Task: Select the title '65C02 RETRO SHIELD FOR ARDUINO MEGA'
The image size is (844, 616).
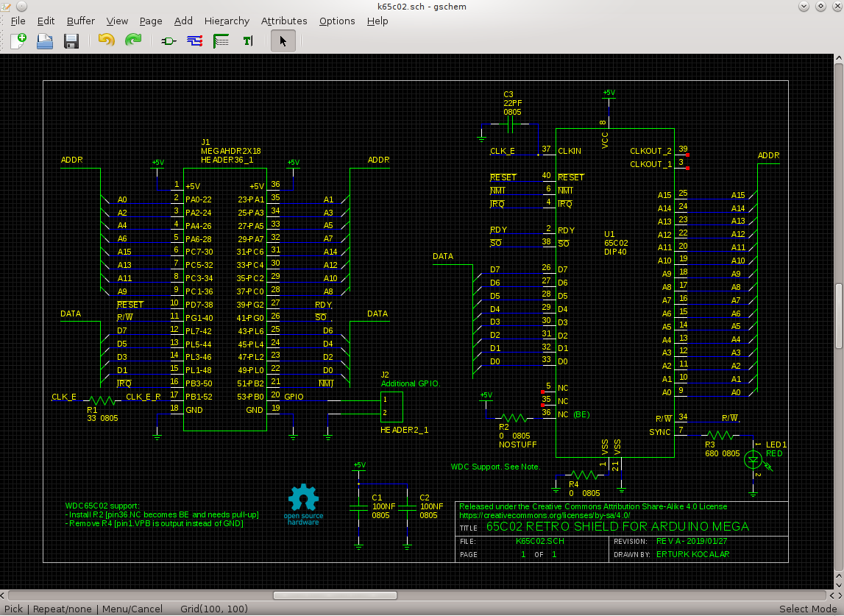Action: (617, 527)
